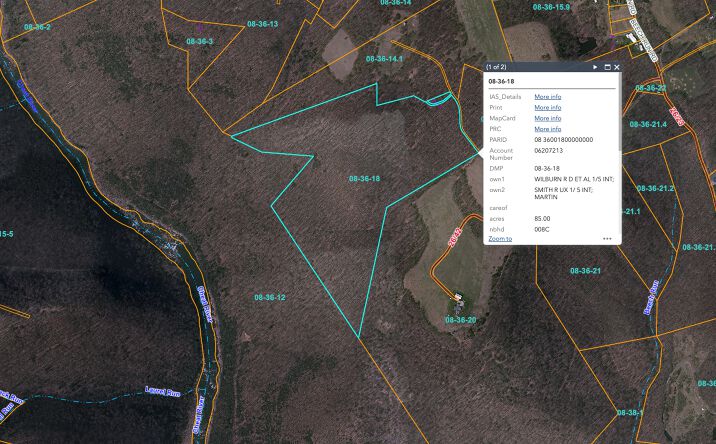Click parcel label 08-36-3 on map
Viewport: 716px width, 444px height.
(x=200, y=41)
